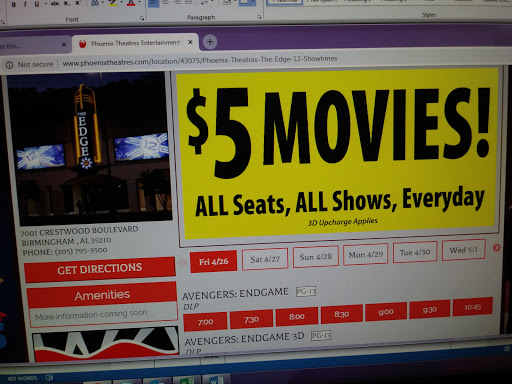Choose the 7:30 Avengers: Endgame showtime
512x384 pixels.
pyautogui.click(x=251, y=320)
